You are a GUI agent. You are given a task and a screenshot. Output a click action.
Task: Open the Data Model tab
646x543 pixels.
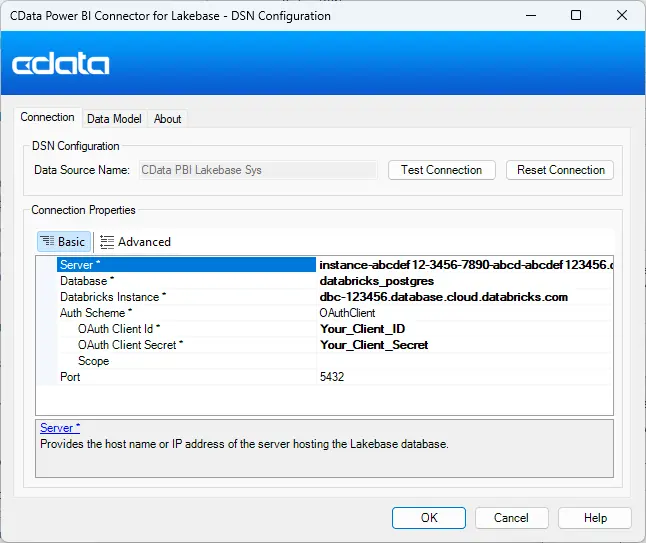tap(114, 119)
